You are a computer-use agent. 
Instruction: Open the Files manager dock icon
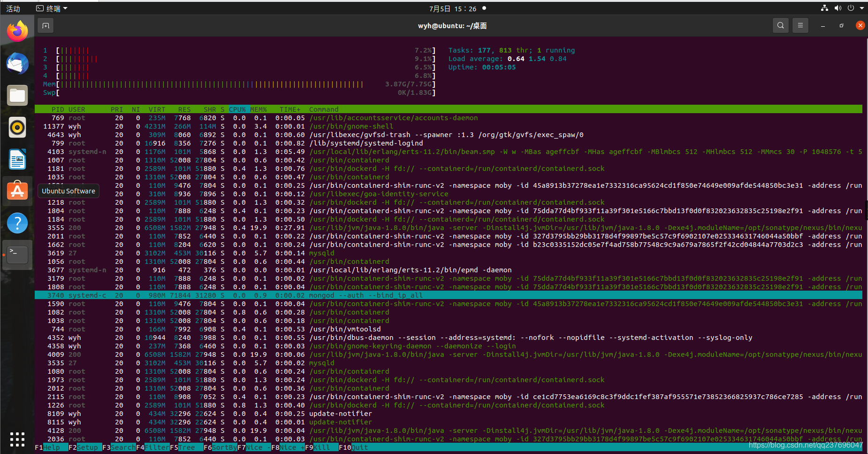coord(17,95)
